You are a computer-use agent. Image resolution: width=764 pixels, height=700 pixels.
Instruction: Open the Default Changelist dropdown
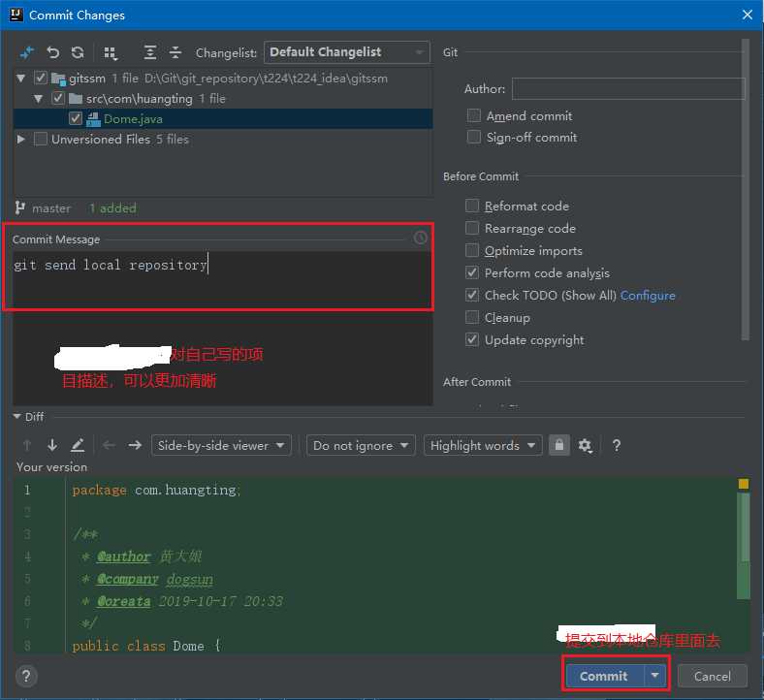pos(347,52)
